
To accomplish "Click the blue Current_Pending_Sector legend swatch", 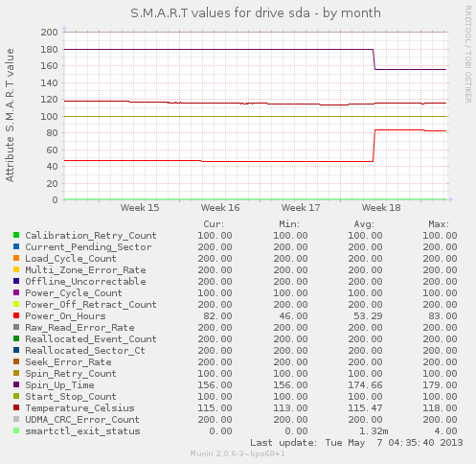I will pos(16,246).
